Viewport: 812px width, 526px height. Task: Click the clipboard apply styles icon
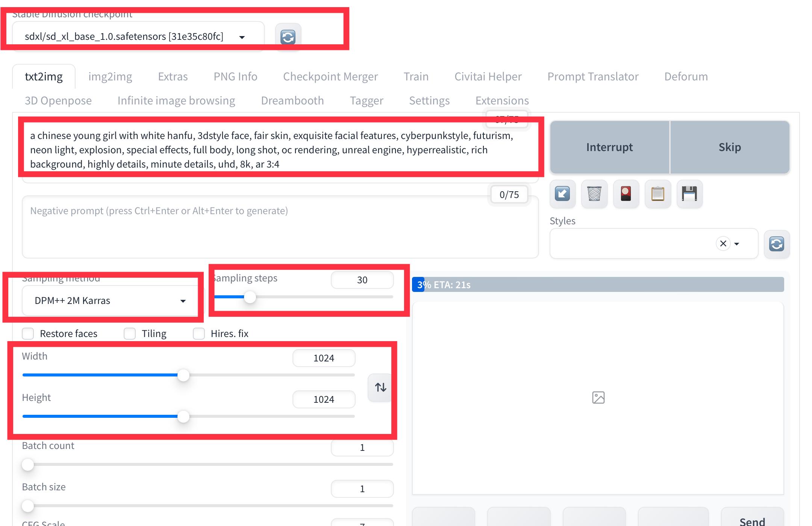click(x=658, y=194)
